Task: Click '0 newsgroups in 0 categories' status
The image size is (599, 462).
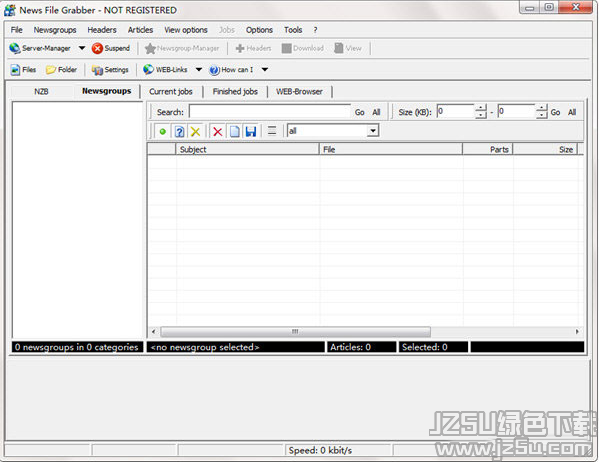Action: click(77, 347)
